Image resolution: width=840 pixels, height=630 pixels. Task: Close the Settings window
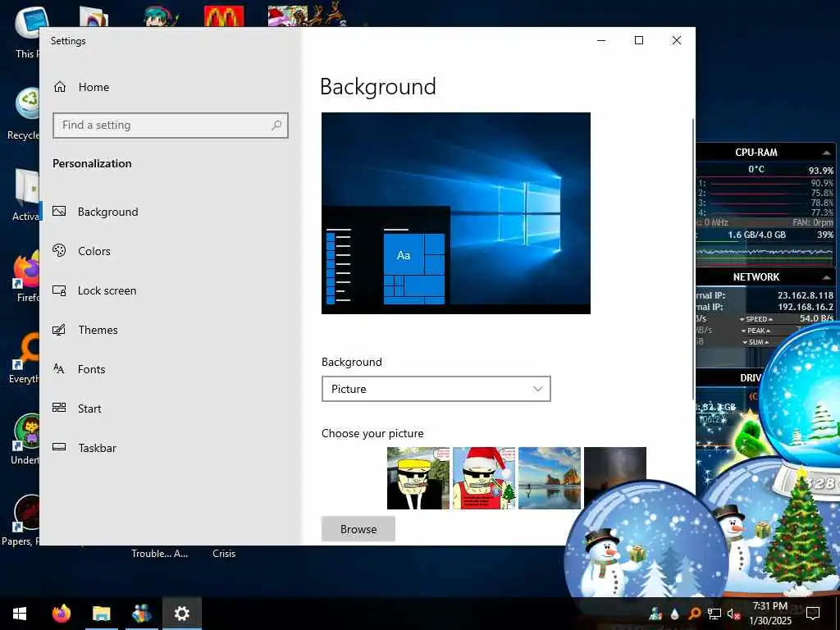[x=677, y=41]
